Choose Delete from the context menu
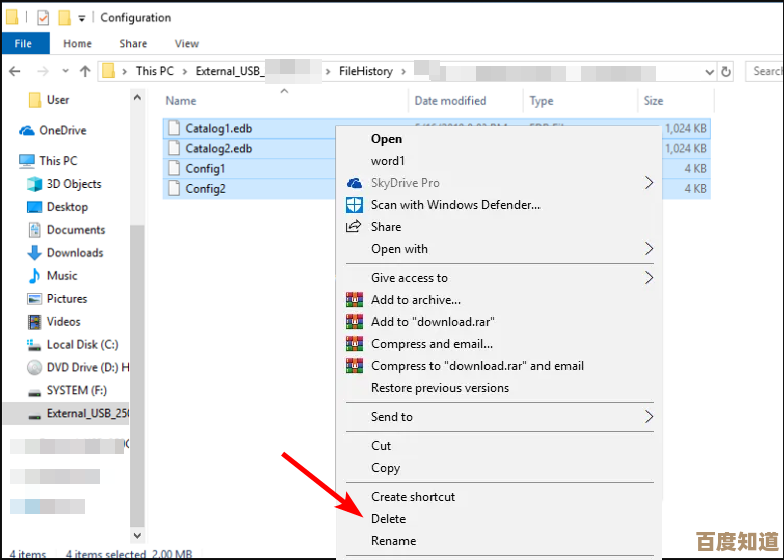 coord(389,519)
